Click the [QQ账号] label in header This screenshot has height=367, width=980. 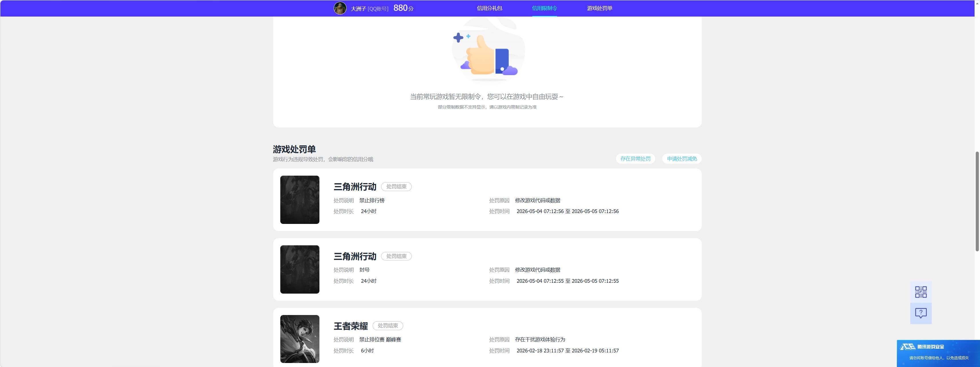pyautogui.click(x=378, y=8)
